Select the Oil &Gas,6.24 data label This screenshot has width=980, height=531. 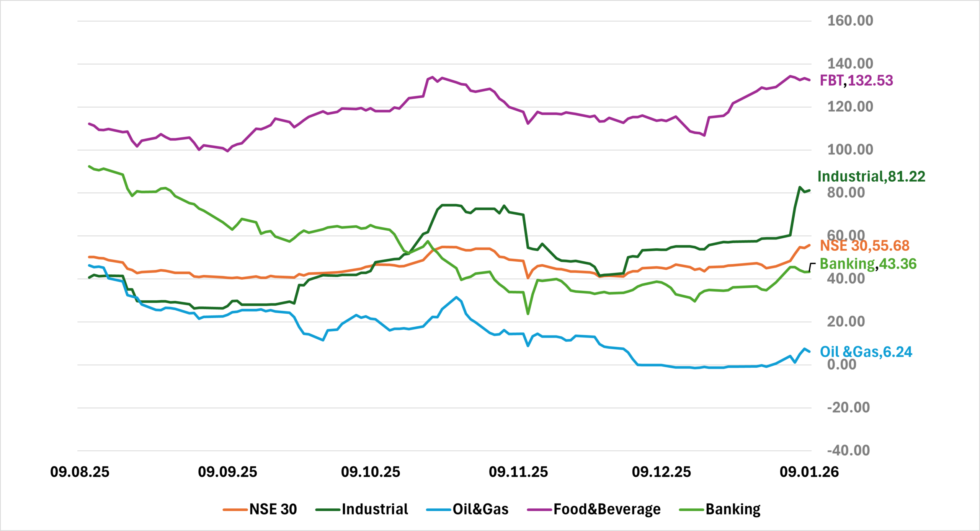(866, 352)
